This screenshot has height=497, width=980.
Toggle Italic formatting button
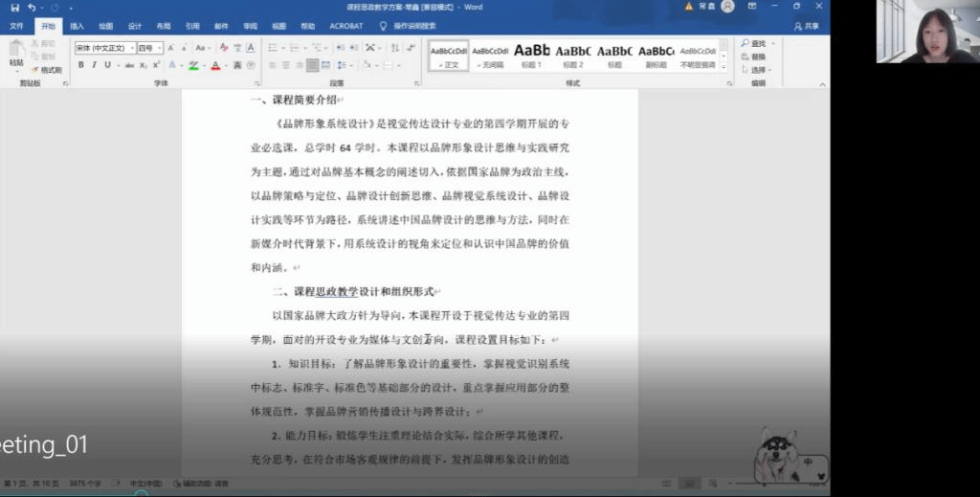click(x=94, y=65)
